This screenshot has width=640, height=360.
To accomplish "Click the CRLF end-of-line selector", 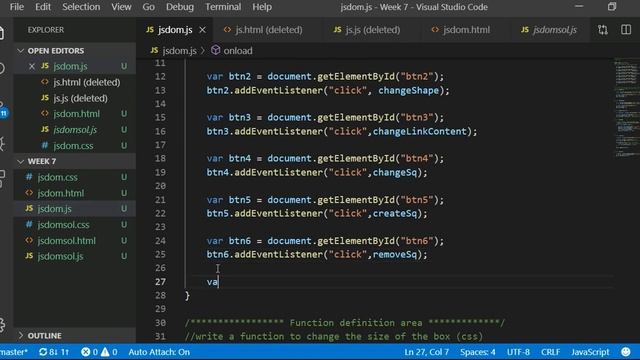I will coord(551,352).
